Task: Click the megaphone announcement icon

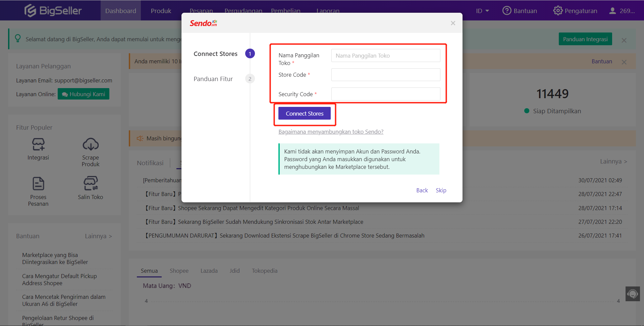Action: coord(140,138)
